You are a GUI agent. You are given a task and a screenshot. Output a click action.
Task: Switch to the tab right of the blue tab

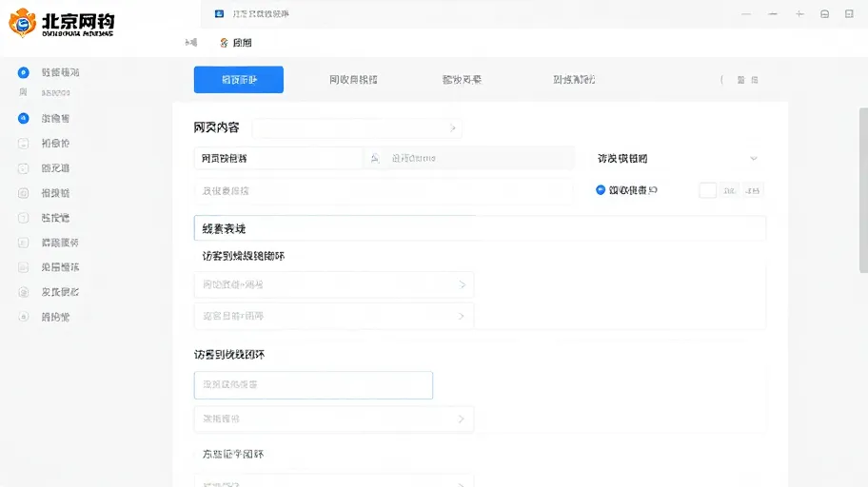click(353, 80)
